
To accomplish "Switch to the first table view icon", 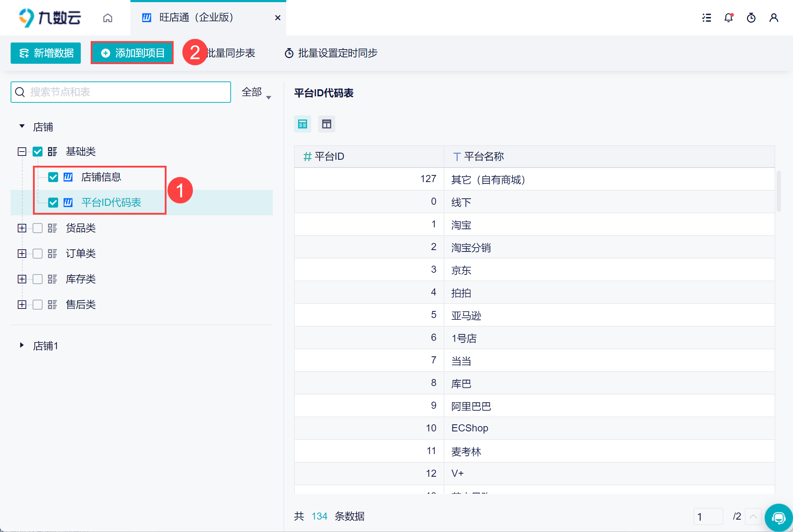I will [x=302, y=124].
